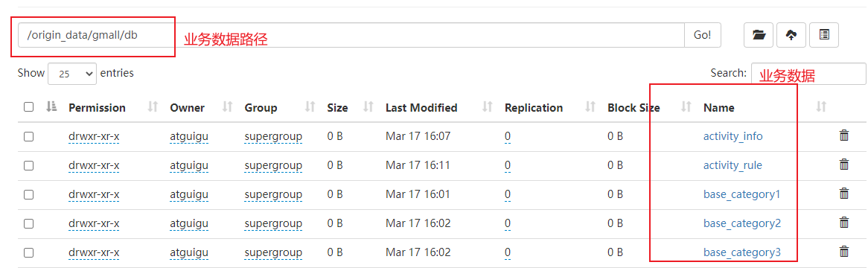Click trash icon for base_category1
The height and width of the screenshot is (268, 868).
[x=844, y=194]
